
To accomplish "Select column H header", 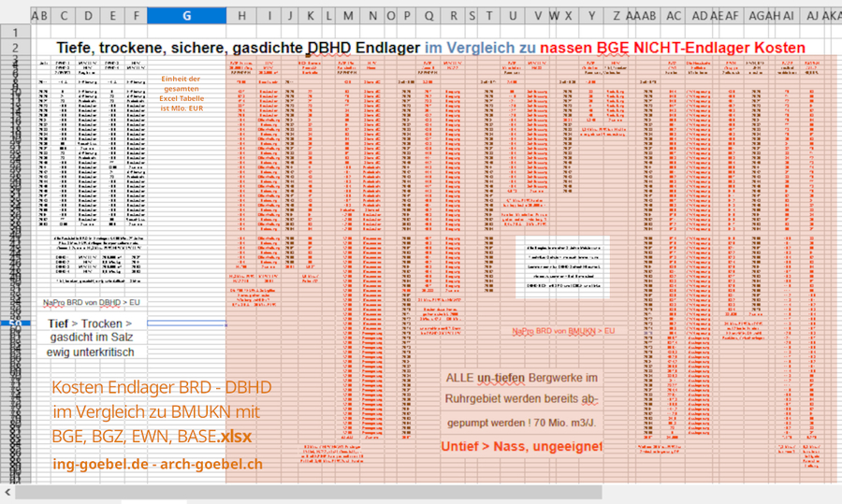I will 241,15.
